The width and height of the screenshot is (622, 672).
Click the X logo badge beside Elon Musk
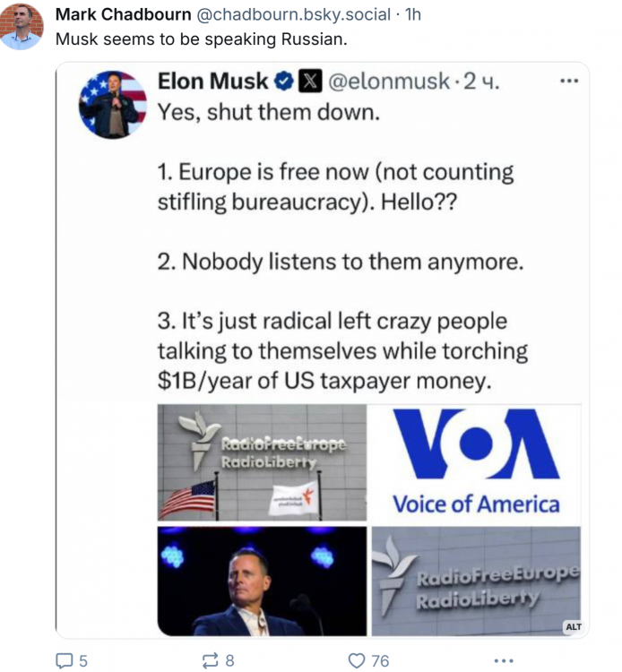point(309,82)
